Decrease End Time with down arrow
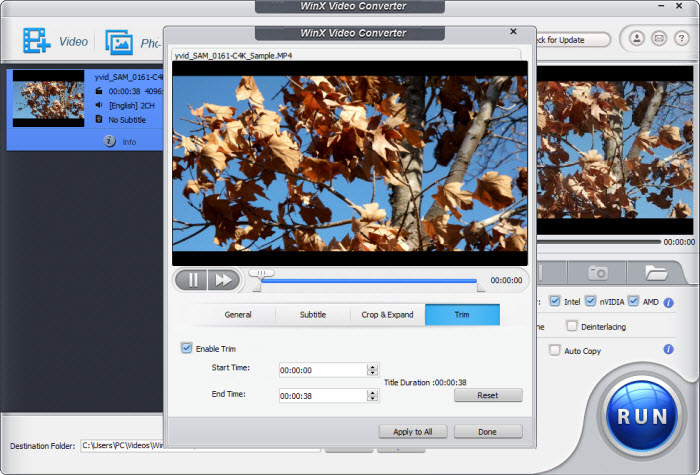The width and height of the screenshot is (700, 475). [372, 398]
